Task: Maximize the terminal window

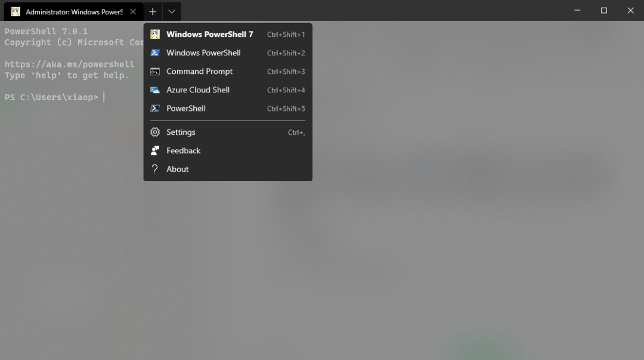Action: (603, 10)
